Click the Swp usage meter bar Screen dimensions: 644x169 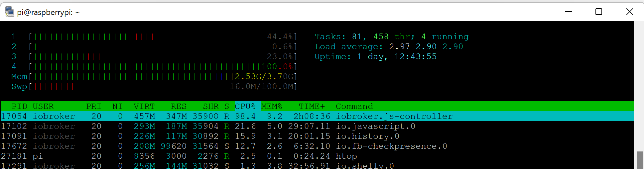click(x=163, y=86)
